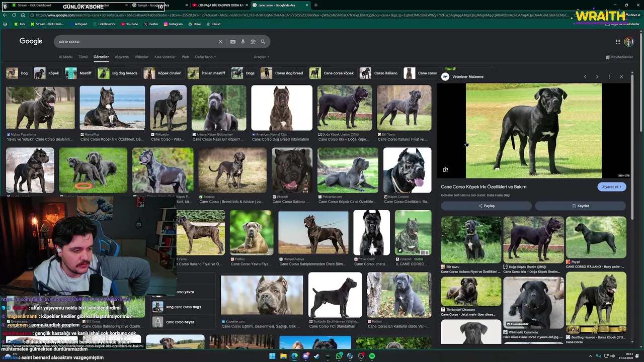The height and width of the screenshot is (362, 644).
Task: Open the YouTube bookmark
Action: [x=129, y=24]
